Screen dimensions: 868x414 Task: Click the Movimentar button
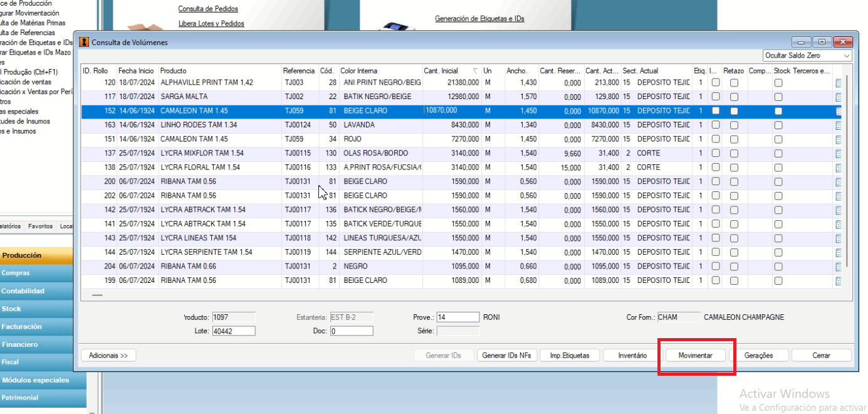pyautogui.click(x=695, y=356)
